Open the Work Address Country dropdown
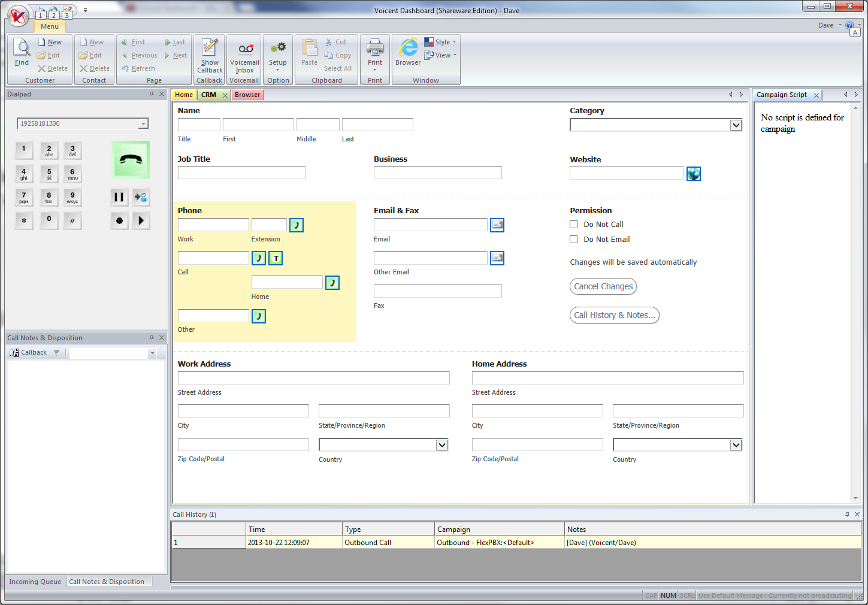This screenshot has height=605, width=868. [441, 445]
